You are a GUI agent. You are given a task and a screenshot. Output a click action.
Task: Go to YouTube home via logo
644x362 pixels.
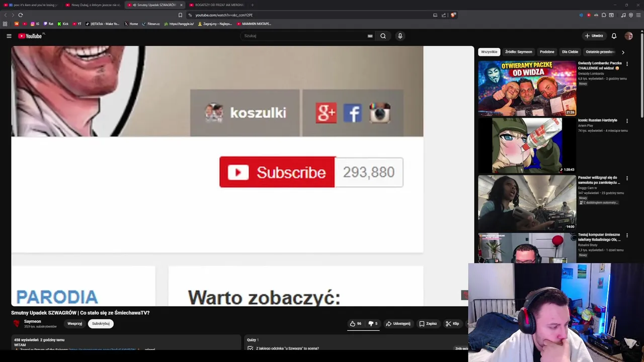click(x=31, y=36)
